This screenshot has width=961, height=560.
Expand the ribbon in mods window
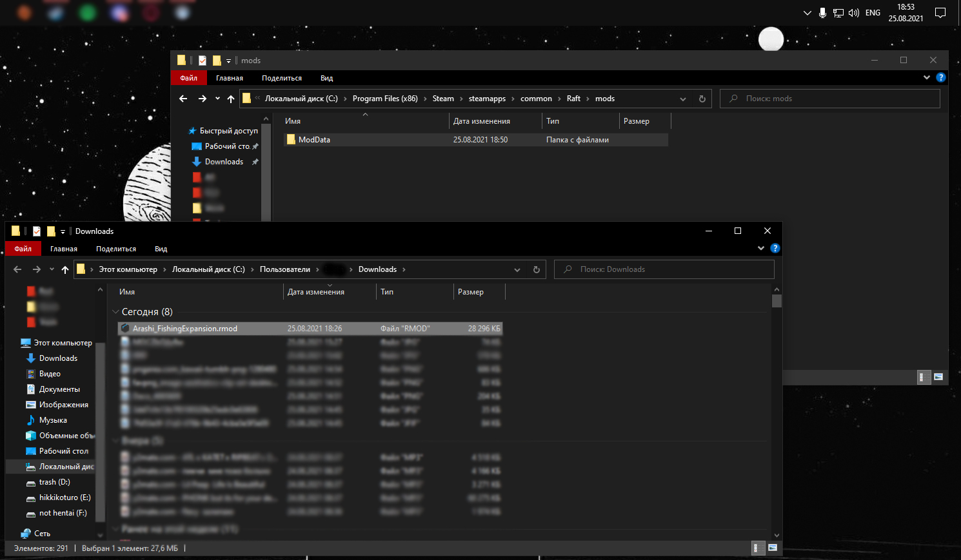pyautogui.click(x=927, y=77)
